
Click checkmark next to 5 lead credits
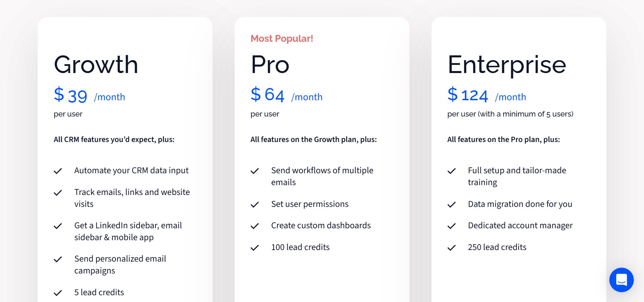[x=58, y=293]
